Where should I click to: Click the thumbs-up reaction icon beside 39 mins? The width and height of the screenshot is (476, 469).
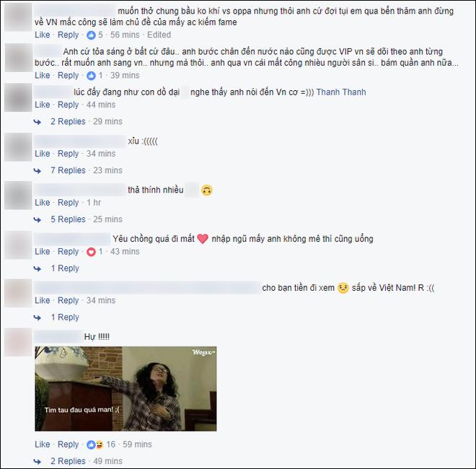coord(91,76)
